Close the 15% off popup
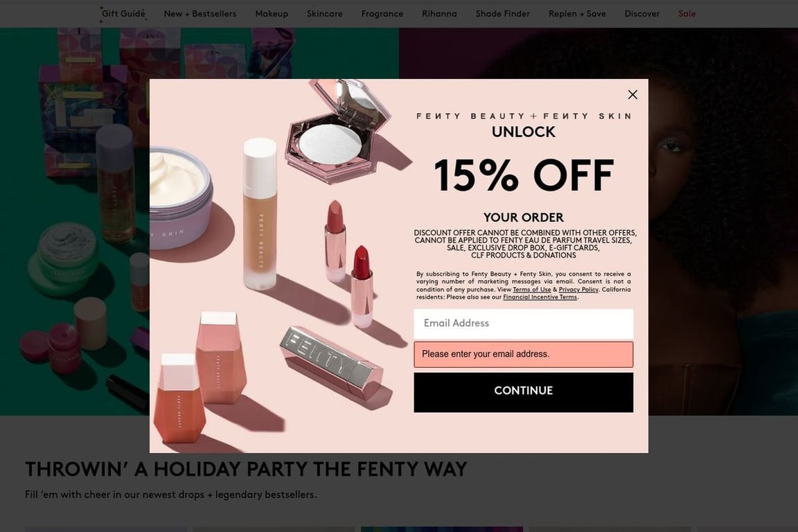 click(x=632, y=95)
